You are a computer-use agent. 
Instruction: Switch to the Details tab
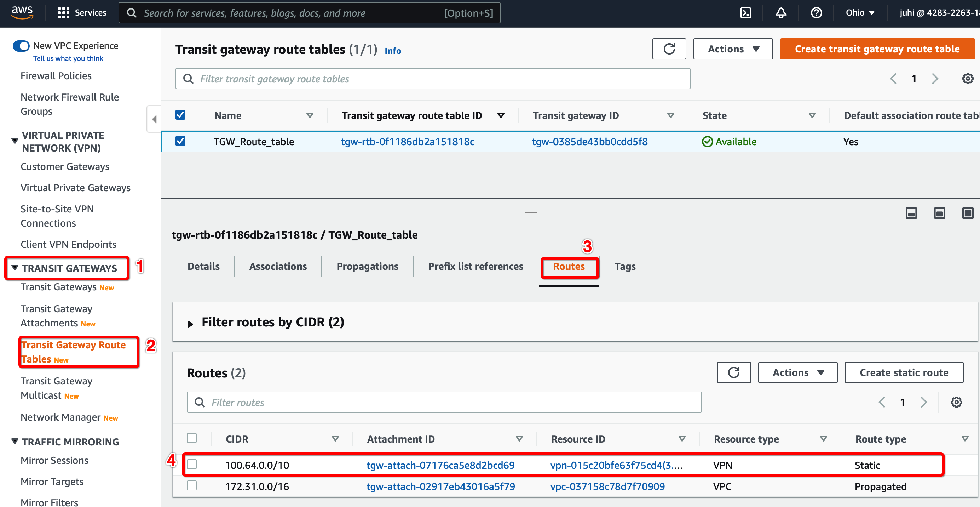click(x=203, y=267)
